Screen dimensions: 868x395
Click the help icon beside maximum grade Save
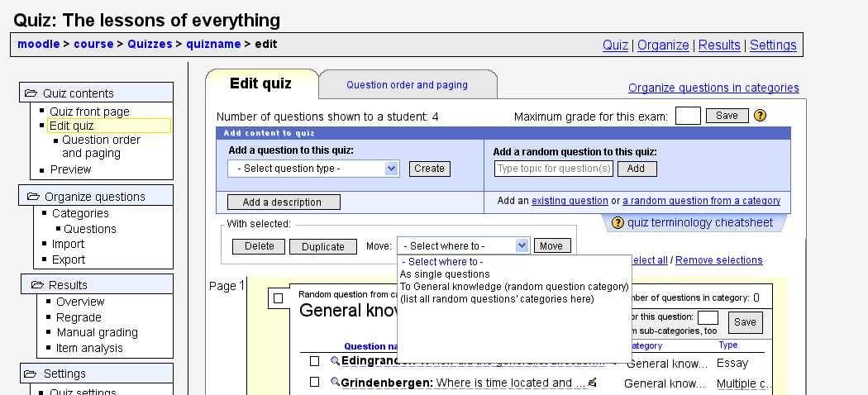pyautogui.click(x=761, y=116)
